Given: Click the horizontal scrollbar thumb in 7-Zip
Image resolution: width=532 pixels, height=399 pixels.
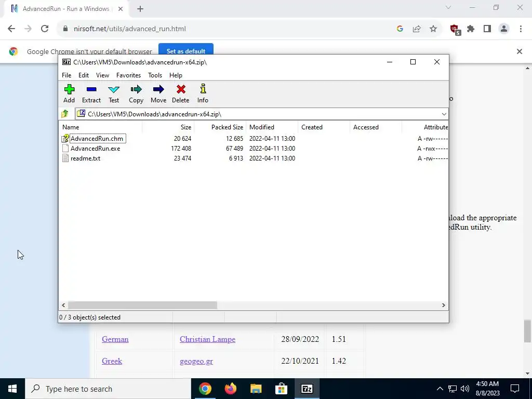Looking at the screenshot, I should [x=142, y=305].
